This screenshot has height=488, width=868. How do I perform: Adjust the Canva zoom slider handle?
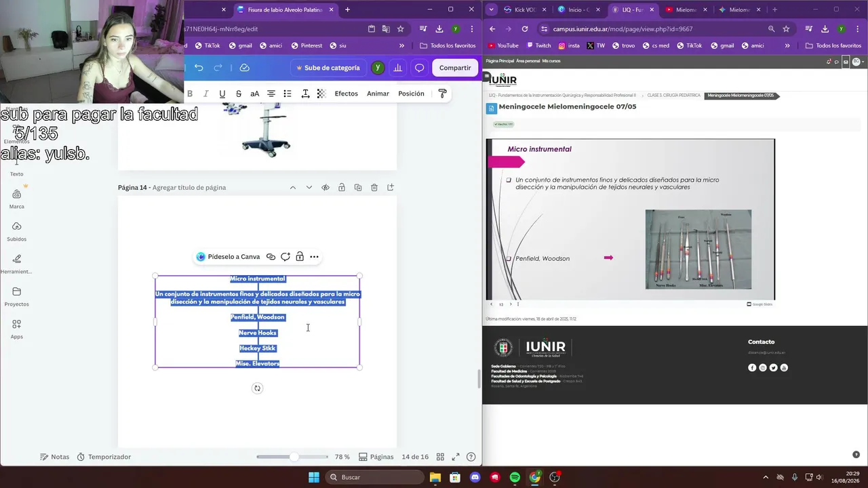click(294, 457)
